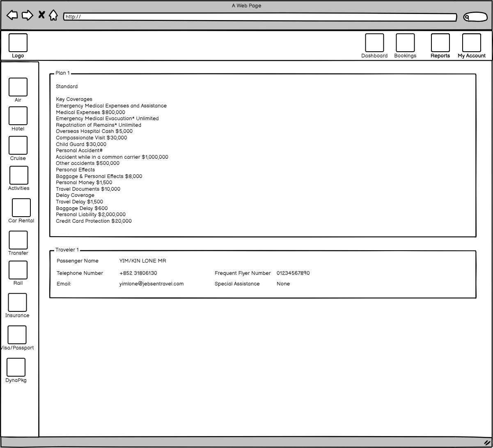Screen dimensions: 493x448
Task: Click the Logo in the header
Action: (18, 43)
